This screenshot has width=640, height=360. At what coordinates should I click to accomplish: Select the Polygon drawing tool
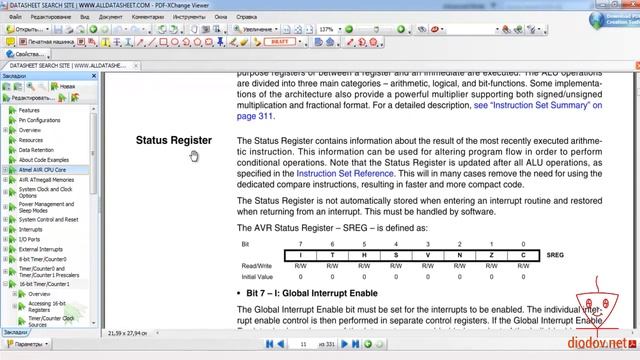[x=198, y=42]
